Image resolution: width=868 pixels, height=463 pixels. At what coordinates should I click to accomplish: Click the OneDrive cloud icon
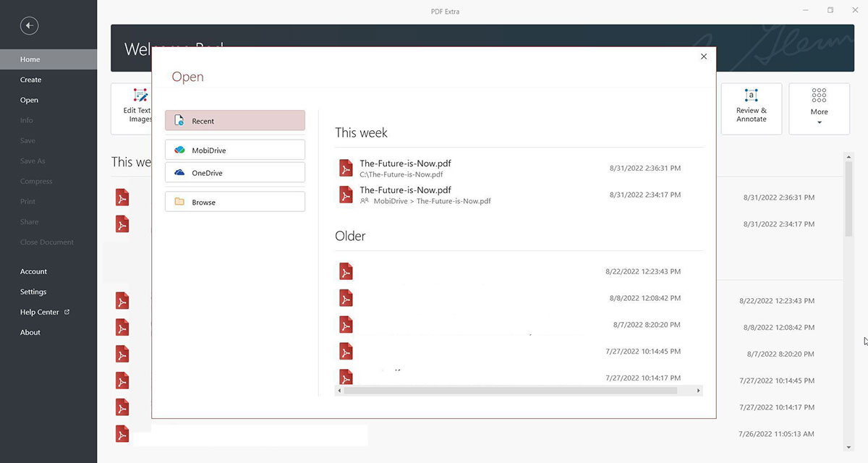pos(179,173)
